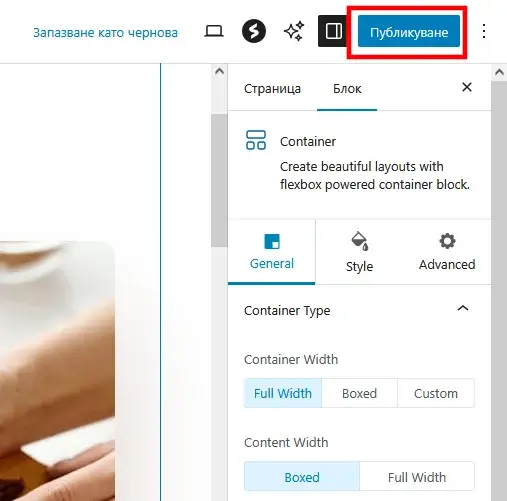Click the Advanced gear icon

(447, 241)
